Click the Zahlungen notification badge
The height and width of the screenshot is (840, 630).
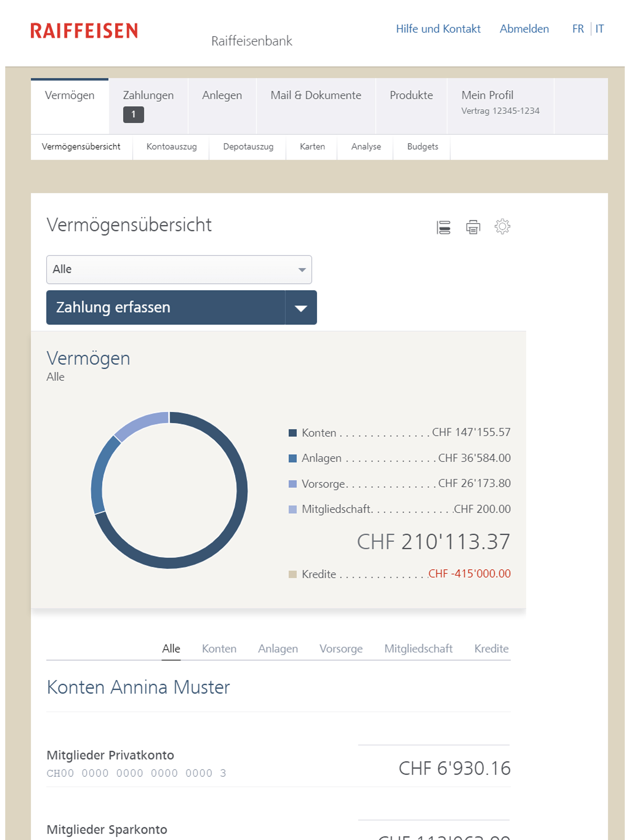134,114
